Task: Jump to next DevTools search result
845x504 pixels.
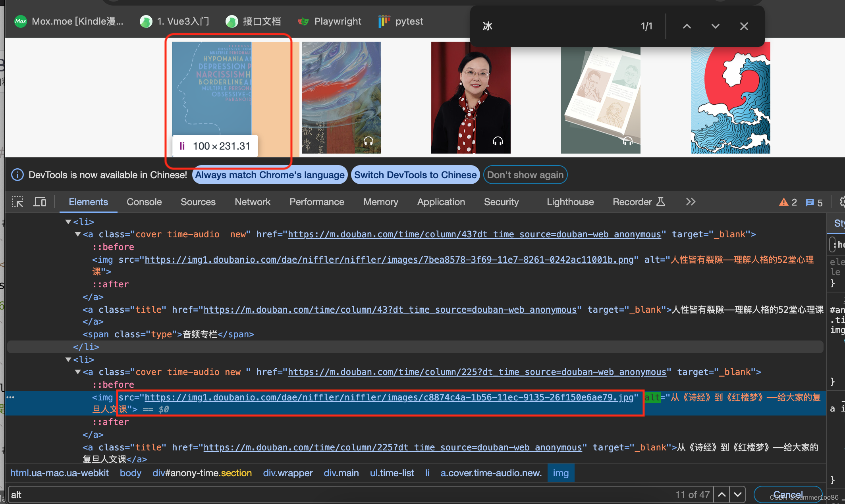Action: (x=737, y=494)
